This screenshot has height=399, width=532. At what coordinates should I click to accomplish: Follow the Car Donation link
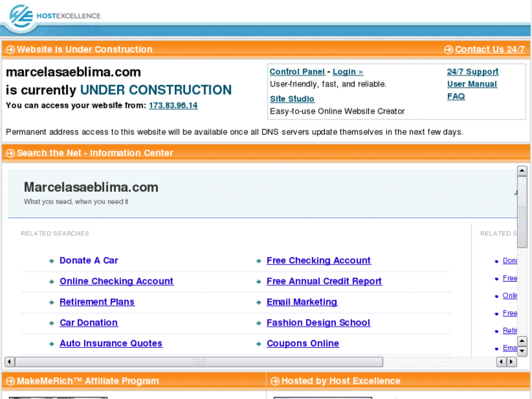coord(89,323)
